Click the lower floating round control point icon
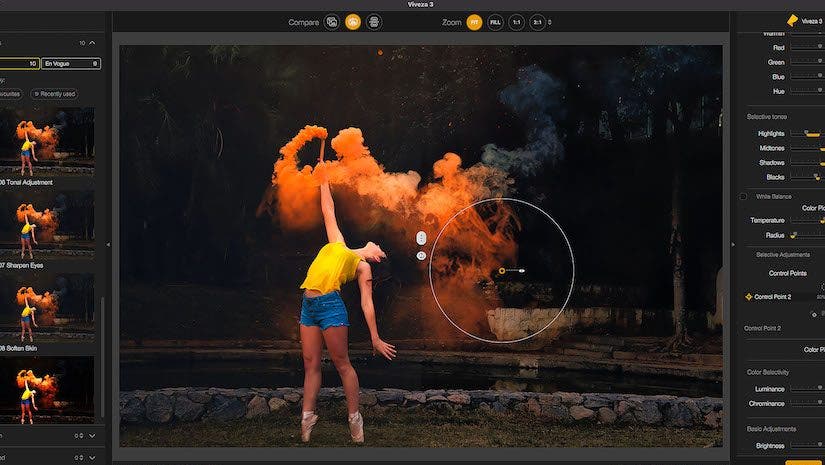The image size is (825, 465). [421, 256]
